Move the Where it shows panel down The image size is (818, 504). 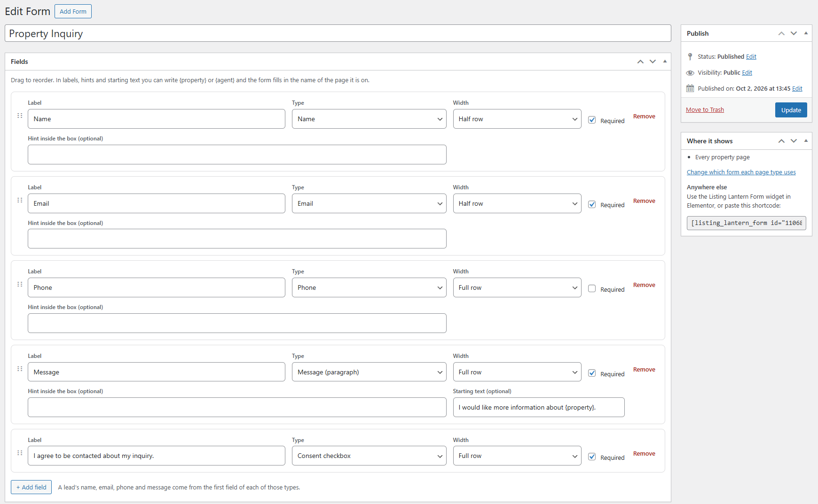794,141
